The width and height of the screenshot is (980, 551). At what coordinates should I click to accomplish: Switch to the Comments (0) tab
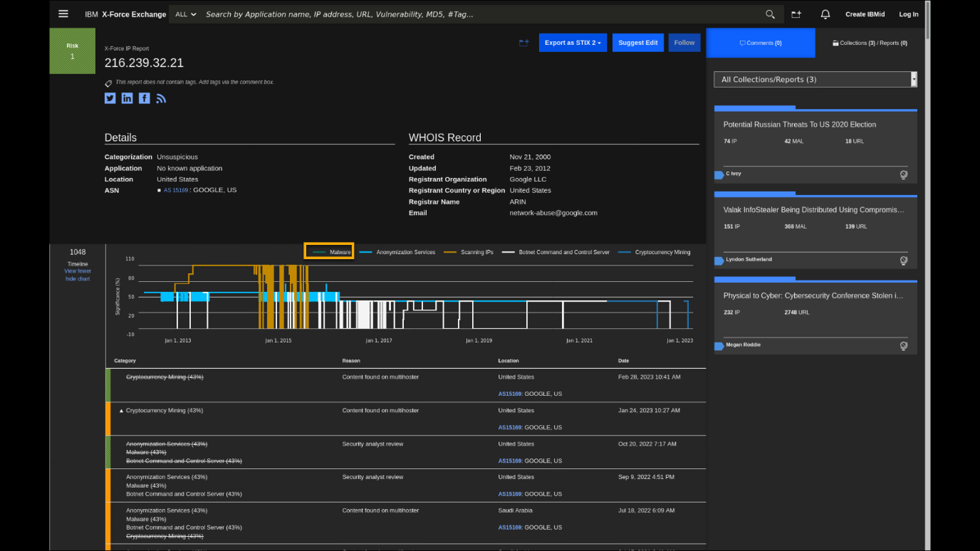click(761, 43)
